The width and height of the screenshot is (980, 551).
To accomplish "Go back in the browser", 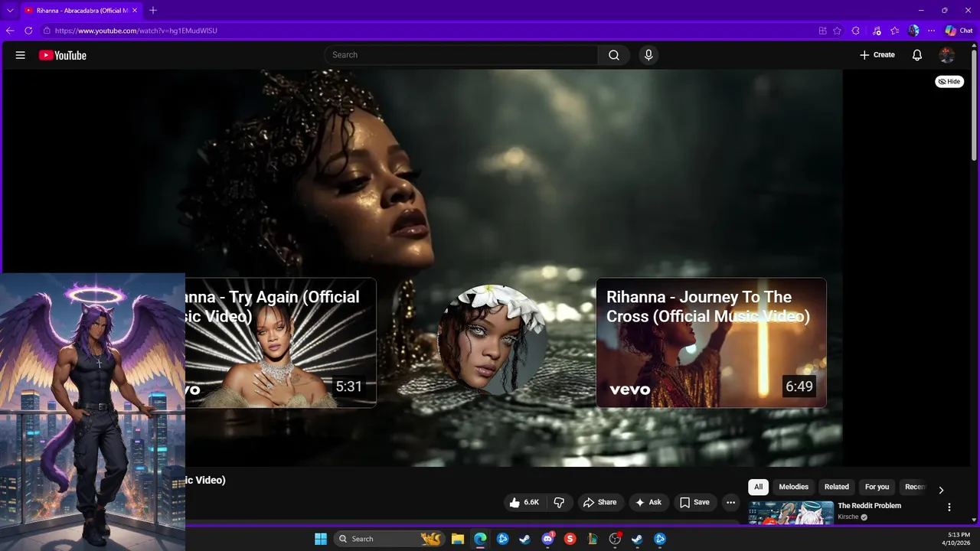I will pyautogui.click(x=10, y=31).
